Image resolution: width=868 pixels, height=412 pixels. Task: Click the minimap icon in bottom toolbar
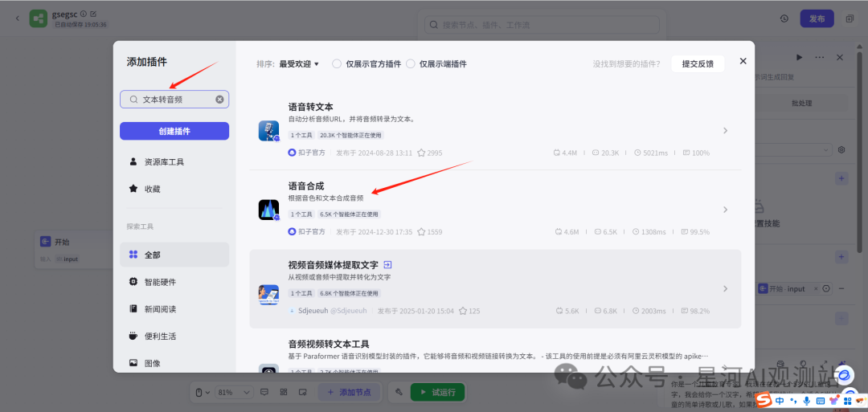point(302,392)
